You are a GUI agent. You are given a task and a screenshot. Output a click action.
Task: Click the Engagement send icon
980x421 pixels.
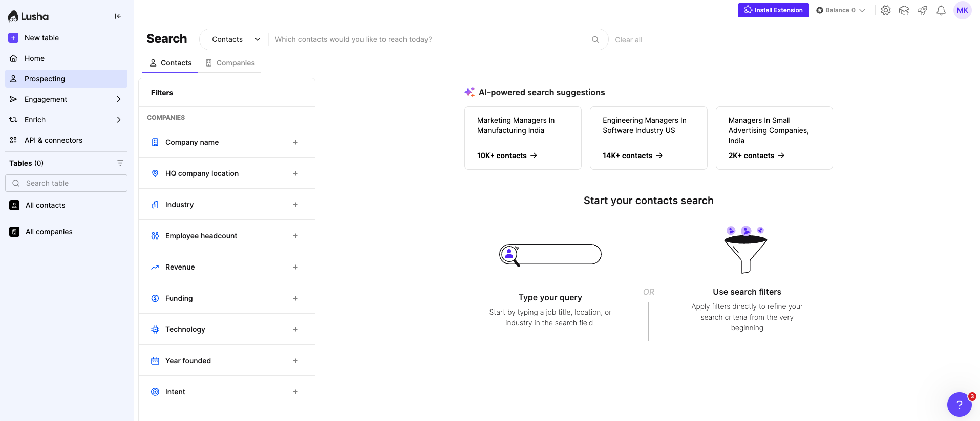[x=14, y=99]
